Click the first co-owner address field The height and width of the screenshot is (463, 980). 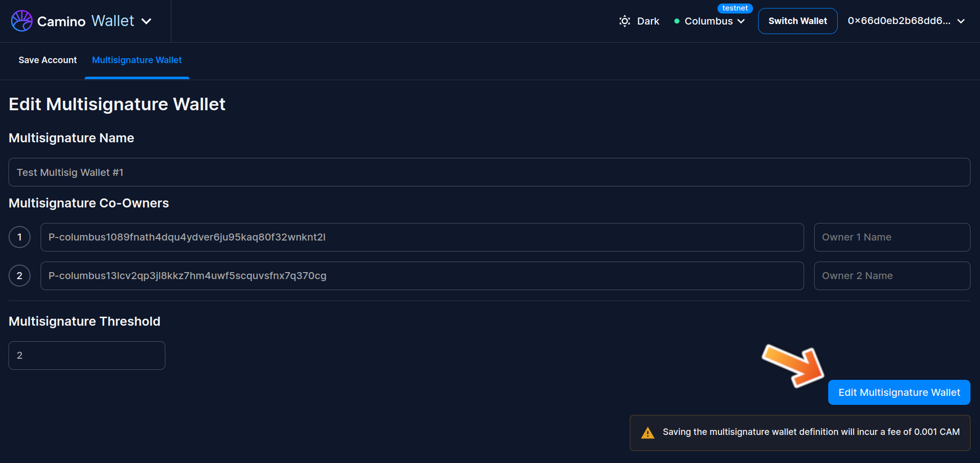point(422,237)
